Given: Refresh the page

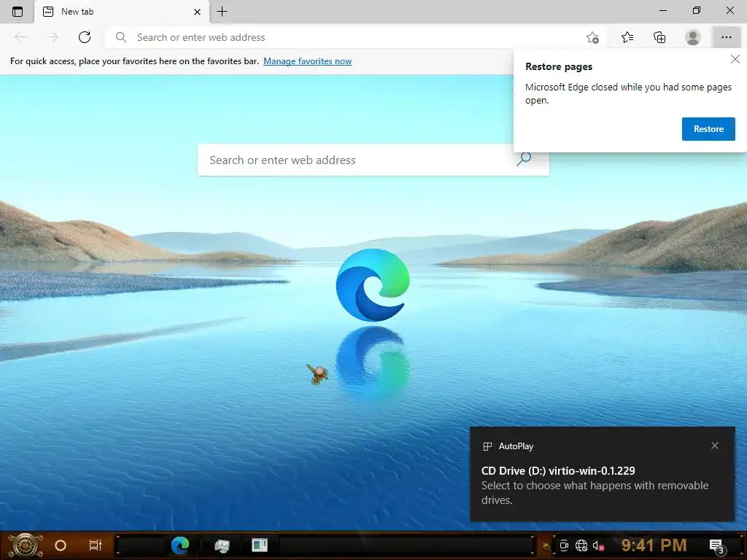Looking at the screenshot, I should [x=85, y=37].
